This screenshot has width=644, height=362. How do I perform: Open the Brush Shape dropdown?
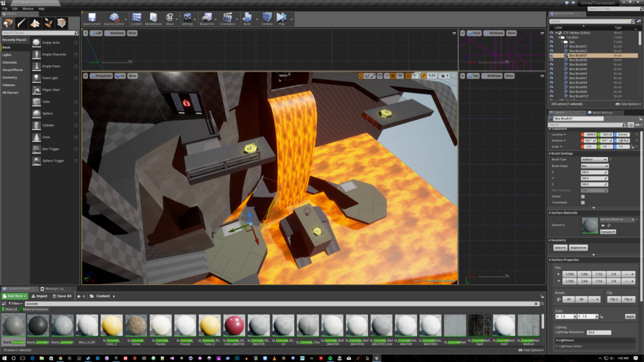tap(594, 166)
